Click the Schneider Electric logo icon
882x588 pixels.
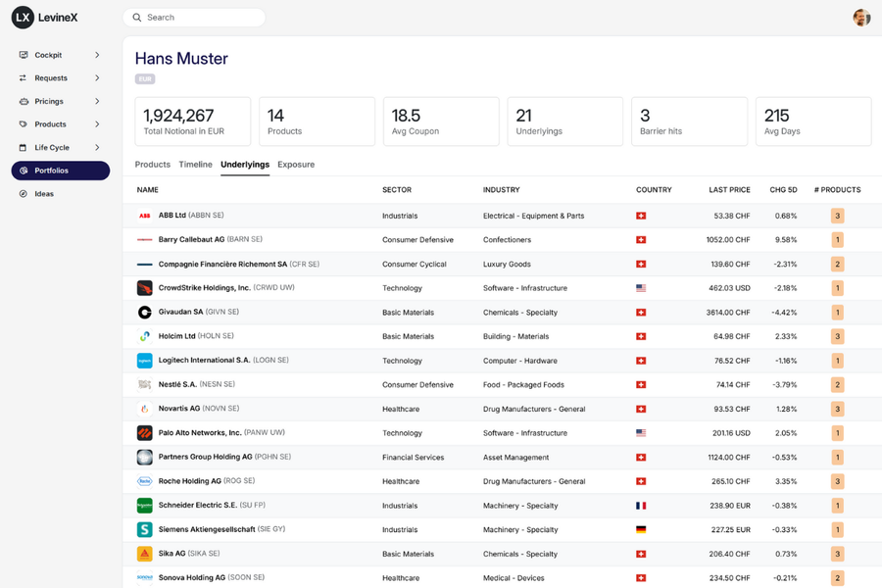pyautogui.click(x=144, y=506)
